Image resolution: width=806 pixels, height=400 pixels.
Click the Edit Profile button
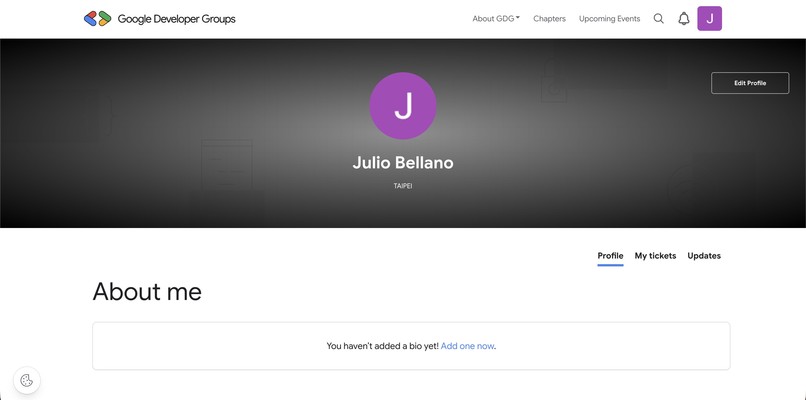(x=750, y=83)
